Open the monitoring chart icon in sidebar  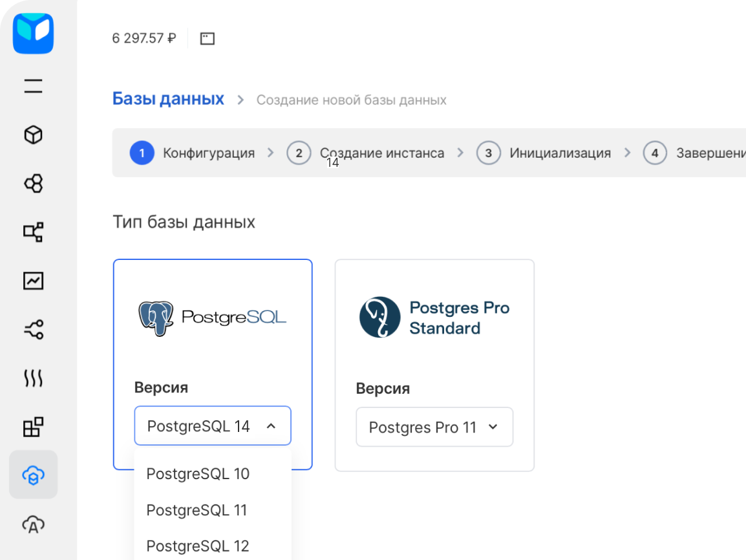[x=34, y=281]
